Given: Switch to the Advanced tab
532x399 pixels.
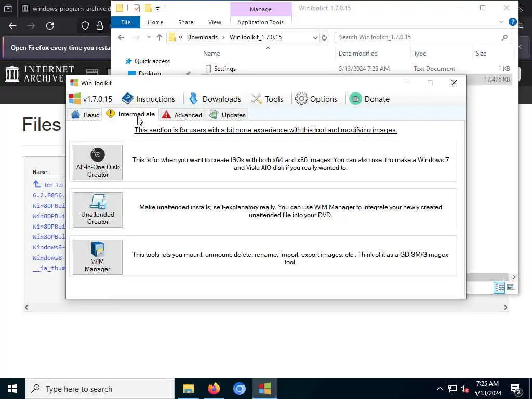Looking at the screenshot, I should 182,115.
